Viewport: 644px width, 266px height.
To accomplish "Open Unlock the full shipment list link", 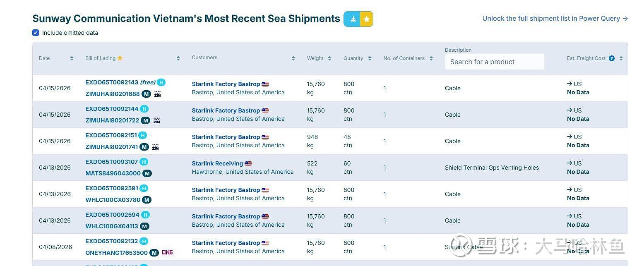I will (555, 19).
